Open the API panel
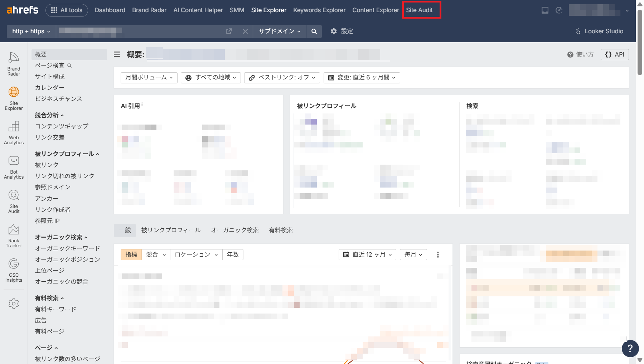 [614, 54]
